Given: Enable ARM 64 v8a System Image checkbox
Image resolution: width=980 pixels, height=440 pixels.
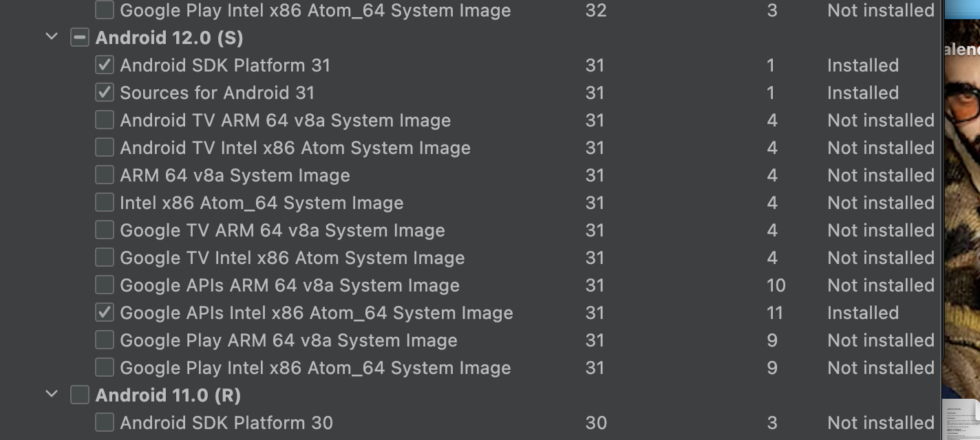Looking at the screenshot, I should coord(105,175).
